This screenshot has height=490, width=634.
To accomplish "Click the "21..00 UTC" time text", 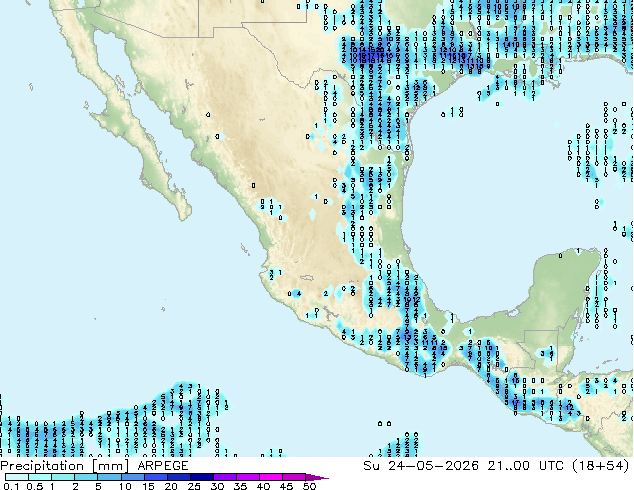I will click(525, 466).
